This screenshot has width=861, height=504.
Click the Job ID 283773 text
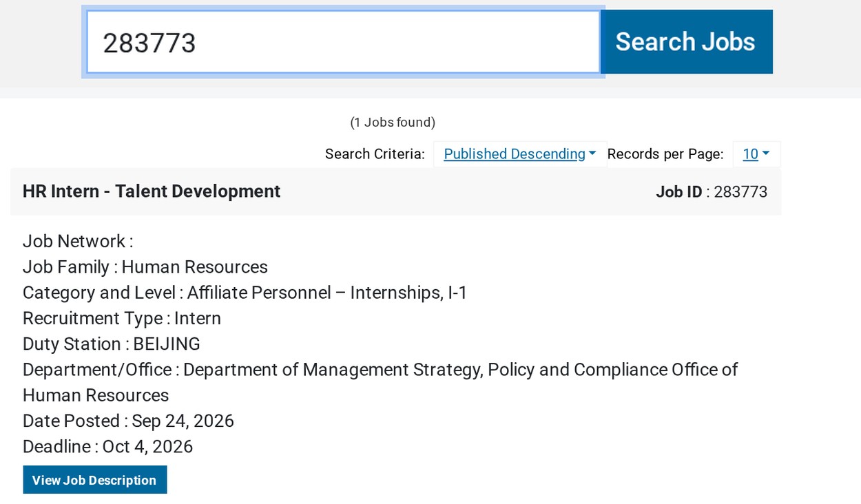712,192
